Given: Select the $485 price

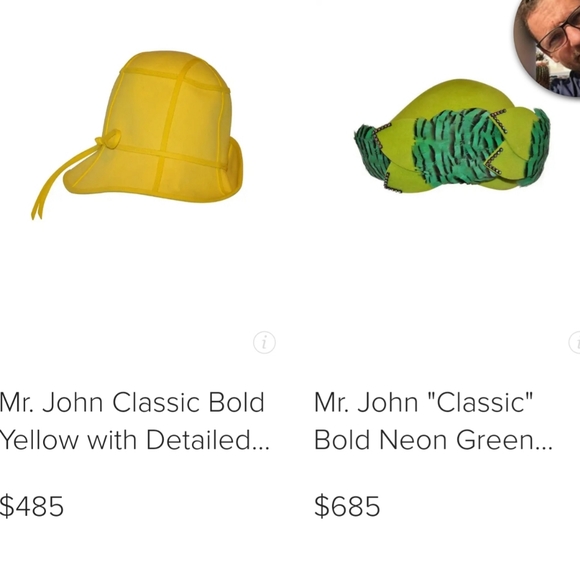Looking at the screenshot, I should click(32, 506).
